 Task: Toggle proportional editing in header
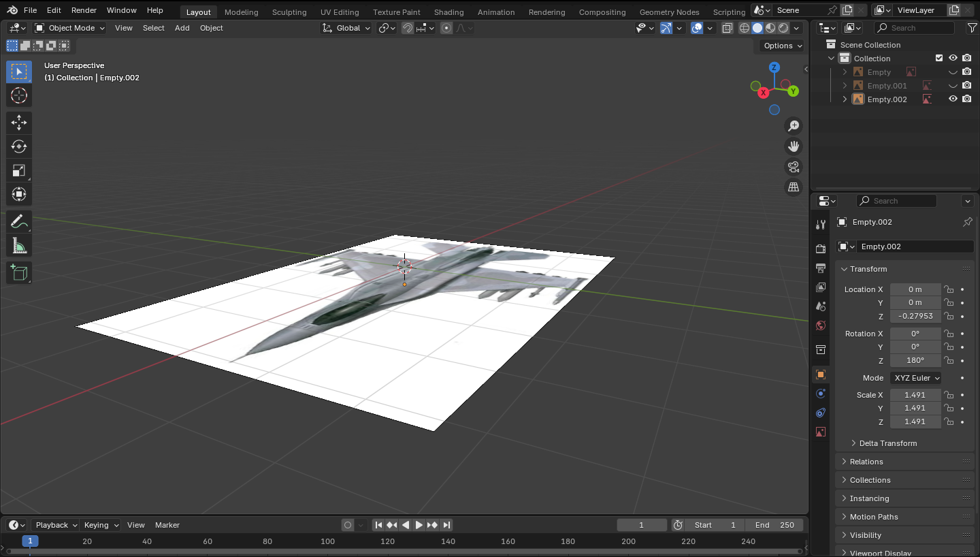pos(446,28)
